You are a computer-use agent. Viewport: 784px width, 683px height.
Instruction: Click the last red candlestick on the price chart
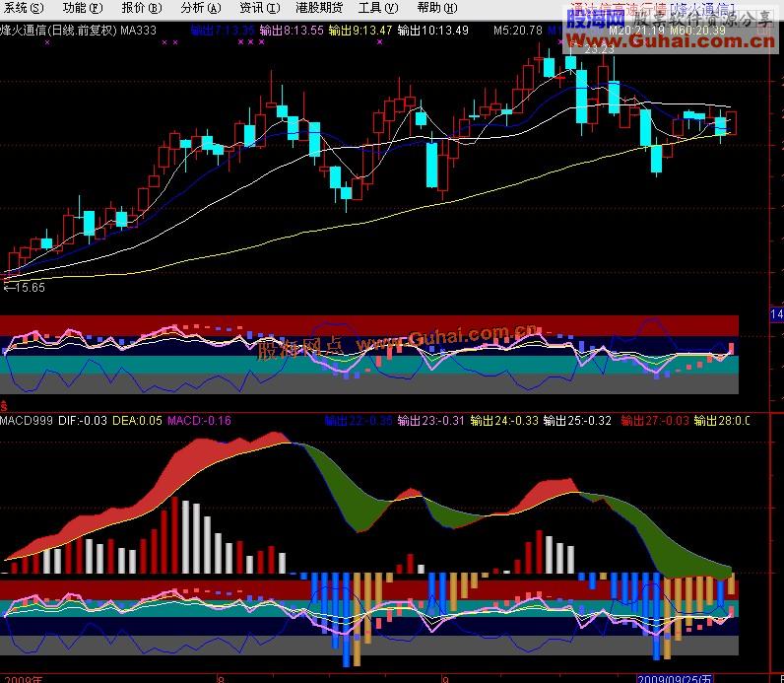coord(731,123)
